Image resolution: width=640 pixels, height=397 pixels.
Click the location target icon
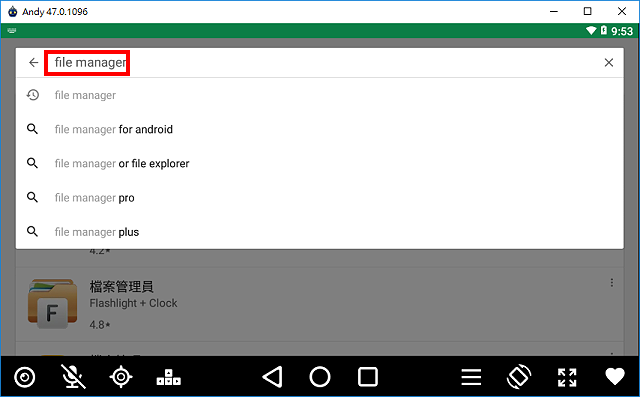pyautogui.click(x=121, y=377)
